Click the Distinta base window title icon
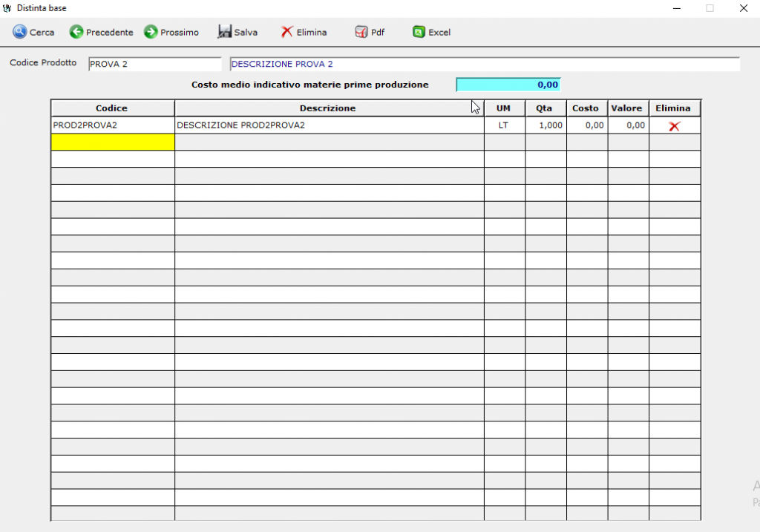The height and width of the screenshot is (532, 760). pos(8,7)
